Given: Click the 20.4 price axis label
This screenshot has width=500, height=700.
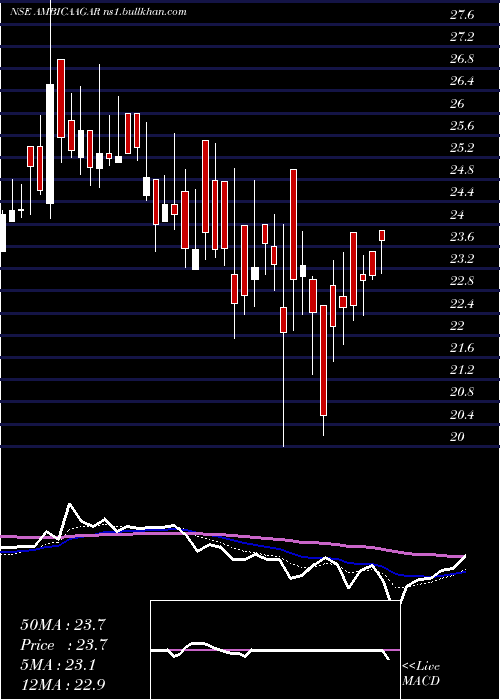Looking at the screenshot, I should pos(462,415).
